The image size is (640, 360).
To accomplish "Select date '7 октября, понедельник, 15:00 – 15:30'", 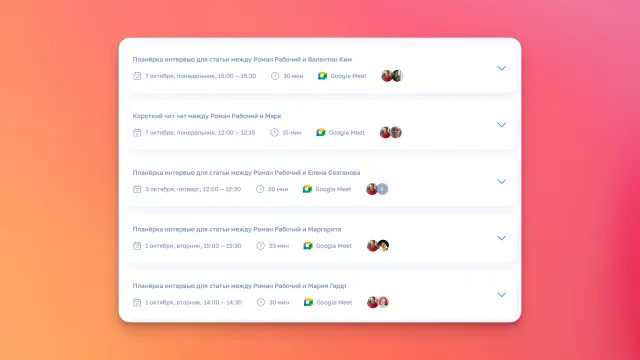I will (200, 76).
